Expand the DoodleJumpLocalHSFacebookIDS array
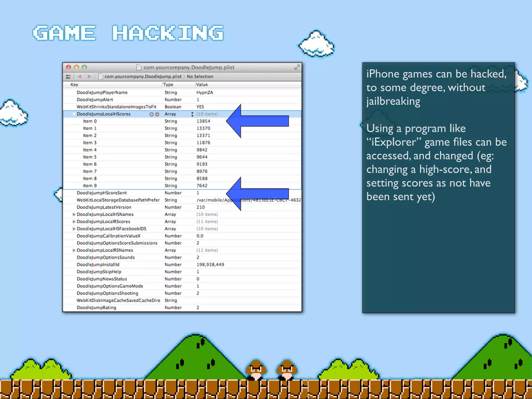 coord(74,229)
